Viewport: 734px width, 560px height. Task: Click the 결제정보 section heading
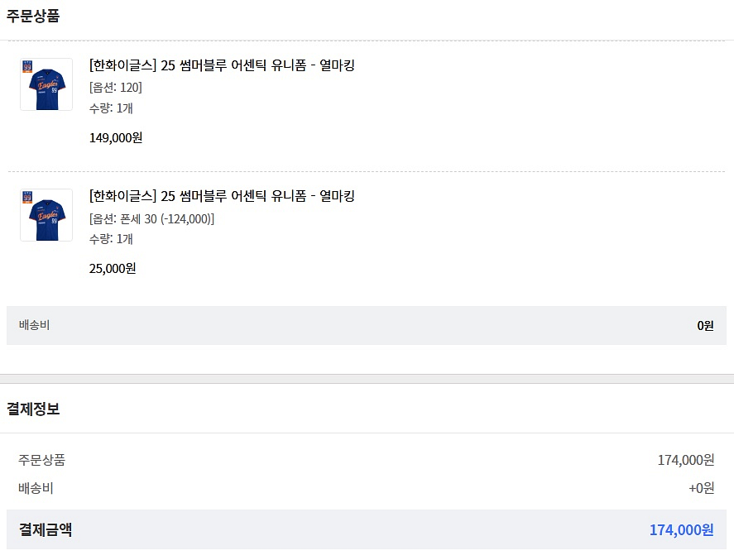(x=33, y=409)
